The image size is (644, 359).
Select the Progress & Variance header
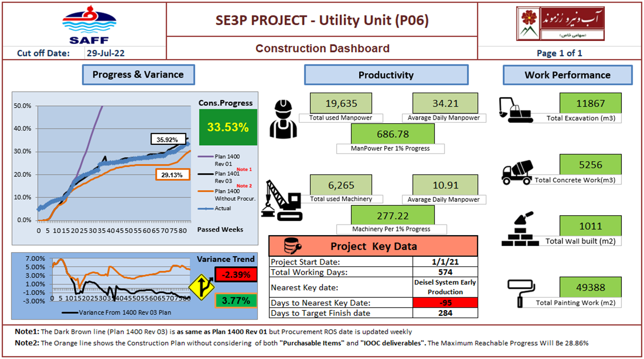(138, 74)
